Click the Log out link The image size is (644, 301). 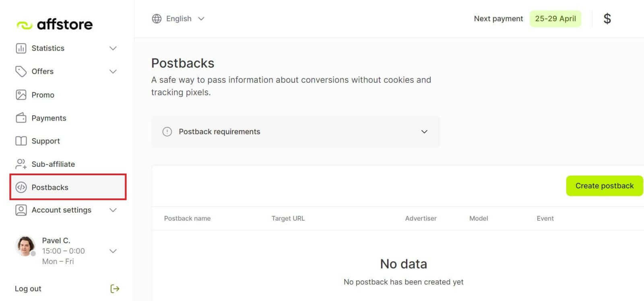(28, 289)
